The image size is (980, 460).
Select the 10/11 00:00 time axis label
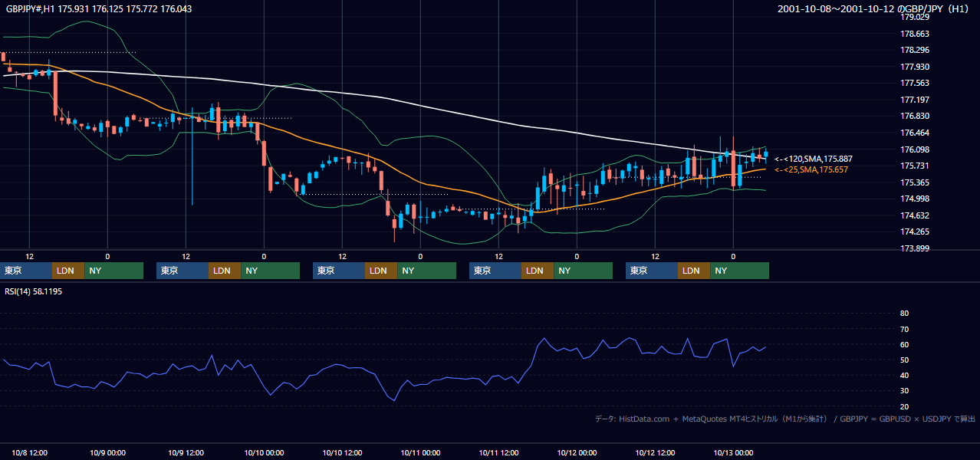coord(421,452)
